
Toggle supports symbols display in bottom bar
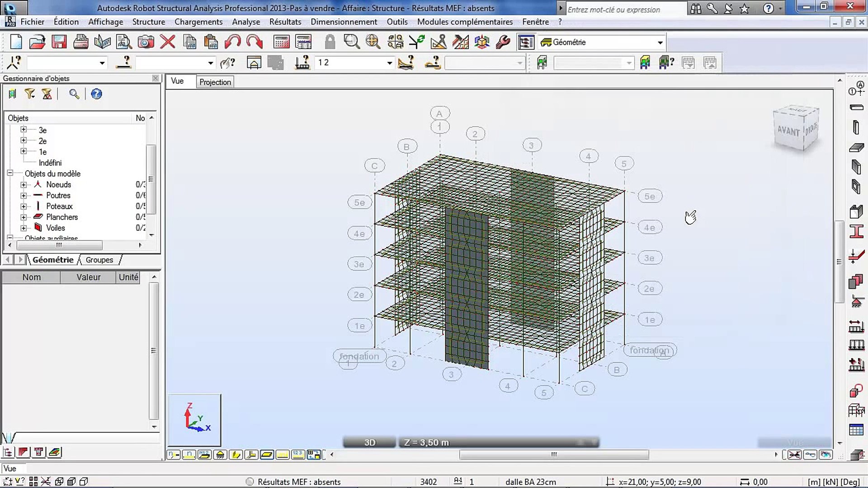(x=220, y=455)
